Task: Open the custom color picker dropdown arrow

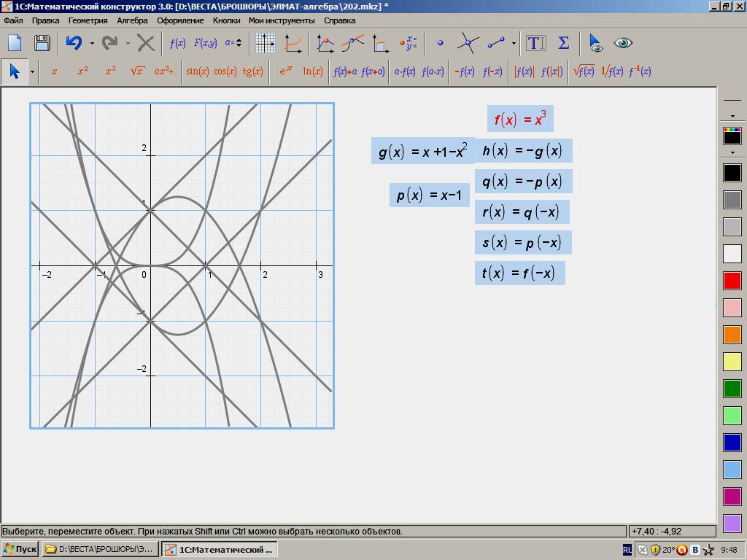Action: 732,153
